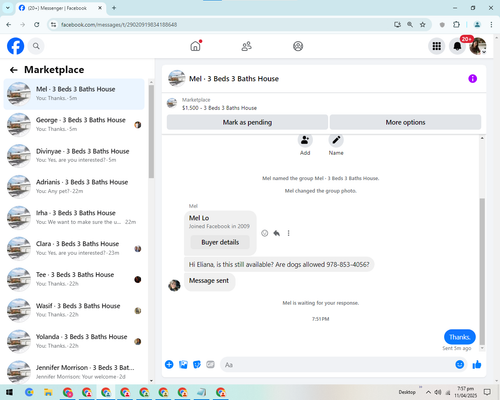This screenshot has height=400, width=500.
Task: Open the George - 3 Beds 3 Baths conversation
Action: pos(74,125)
